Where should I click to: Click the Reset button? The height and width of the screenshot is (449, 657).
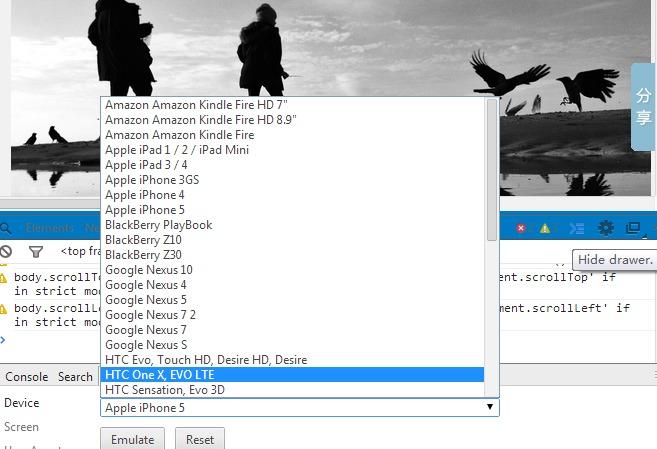pyautogui.click(x=200, y=439)
